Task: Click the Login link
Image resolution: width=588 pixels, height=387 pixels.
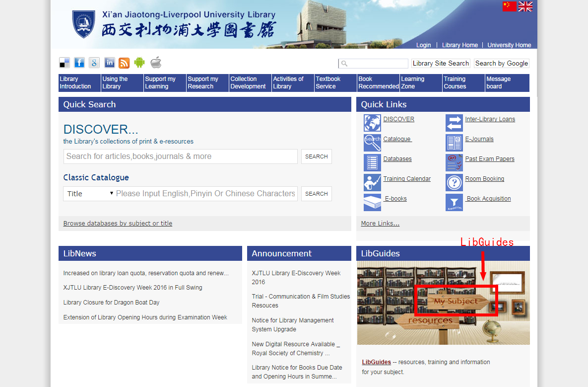Action: [x=423, y=45]
